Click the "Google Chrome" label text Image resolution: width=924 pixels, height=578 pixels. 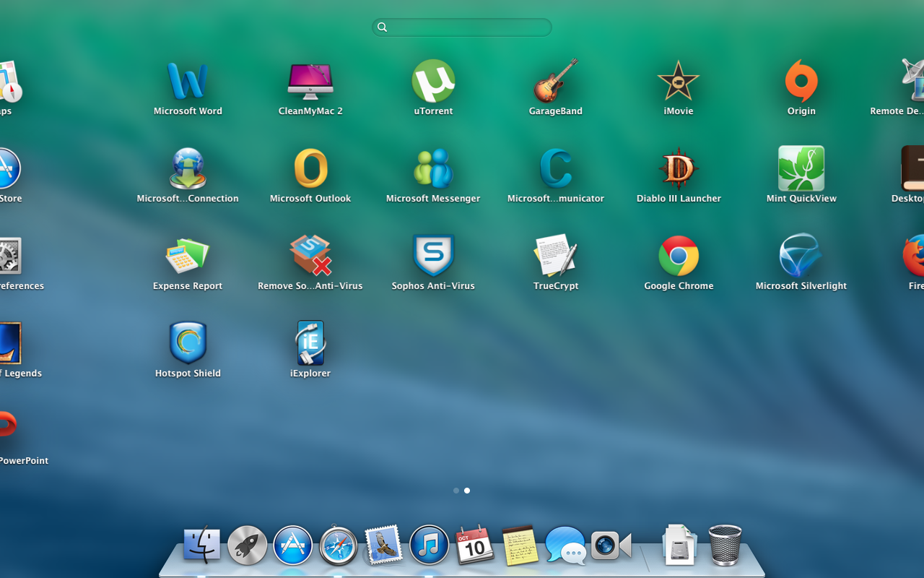pos(679,286)
